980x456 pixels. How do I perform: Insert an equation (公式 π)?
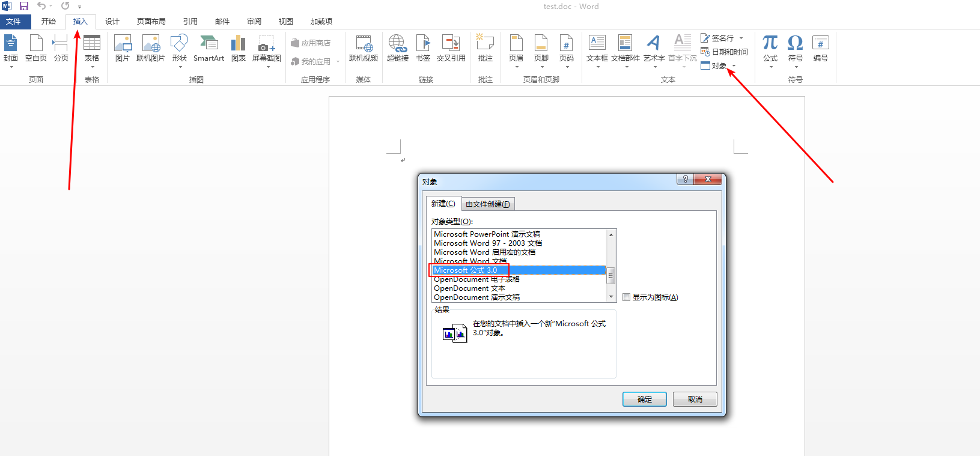pos(770,51)
